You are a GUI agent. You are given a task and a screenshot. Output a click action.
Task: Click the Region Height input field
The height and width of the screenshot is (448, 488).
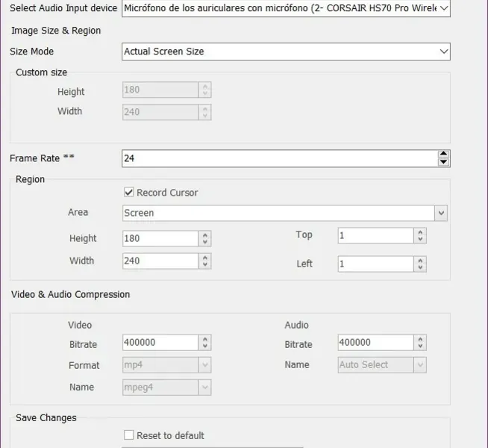coord(160,239)
